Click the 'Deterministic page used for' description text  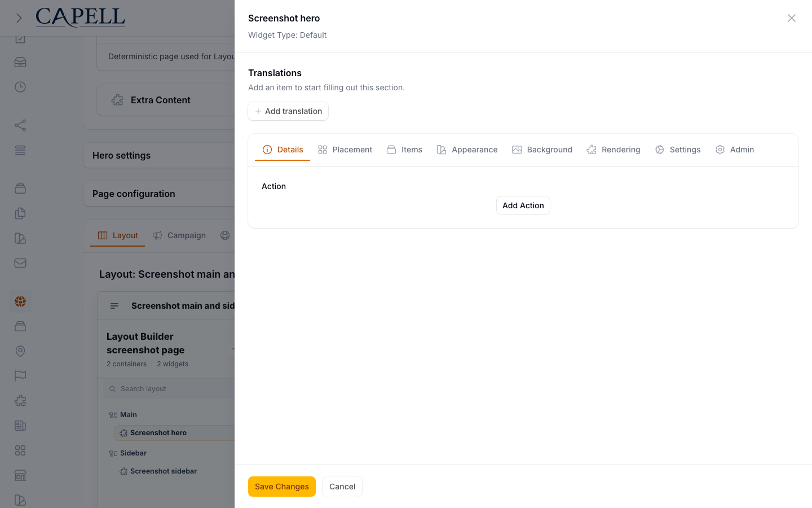(171, 56)
